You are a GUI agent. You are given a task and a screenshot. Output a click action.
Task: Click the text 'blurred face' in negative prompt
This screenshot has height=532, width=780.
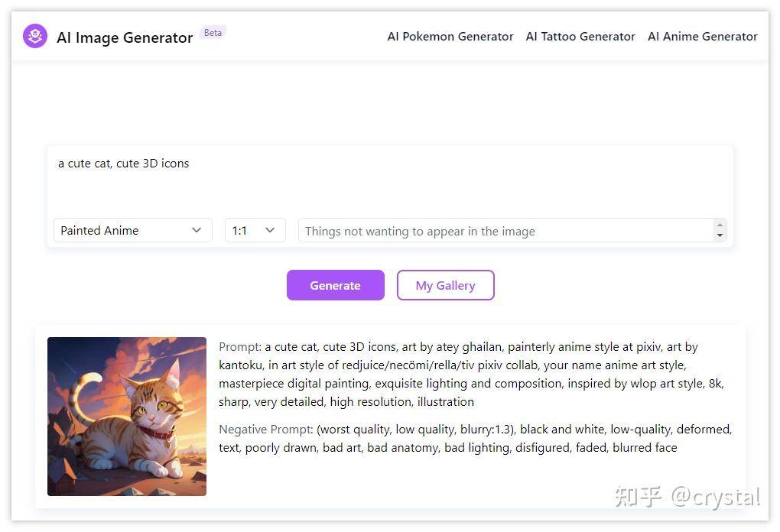point(645,447)
